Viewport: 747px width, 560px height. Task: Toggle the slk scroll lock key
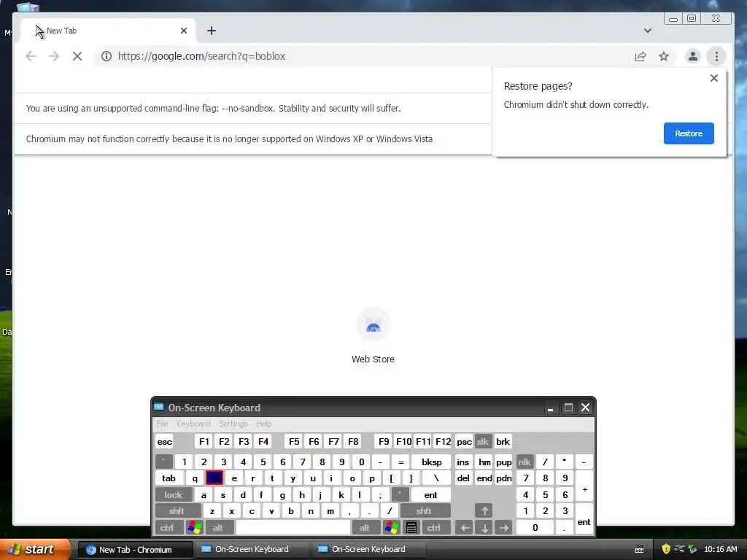tap(483, 441)
